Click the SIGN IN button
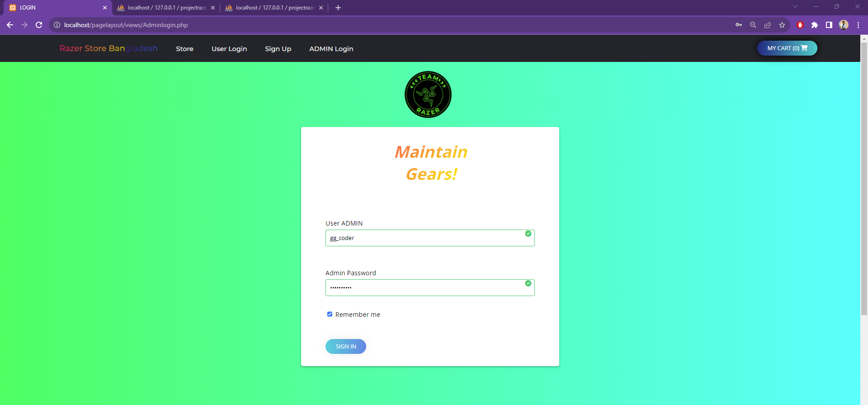 tap(346, 346)
